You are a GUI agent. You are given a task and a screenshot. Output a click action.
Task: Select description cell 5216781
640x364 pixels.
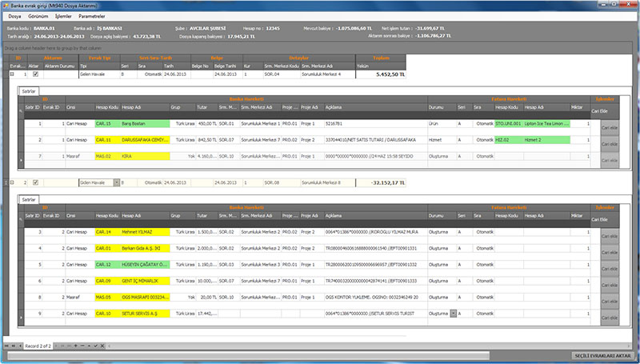click(x=376, y=123)
